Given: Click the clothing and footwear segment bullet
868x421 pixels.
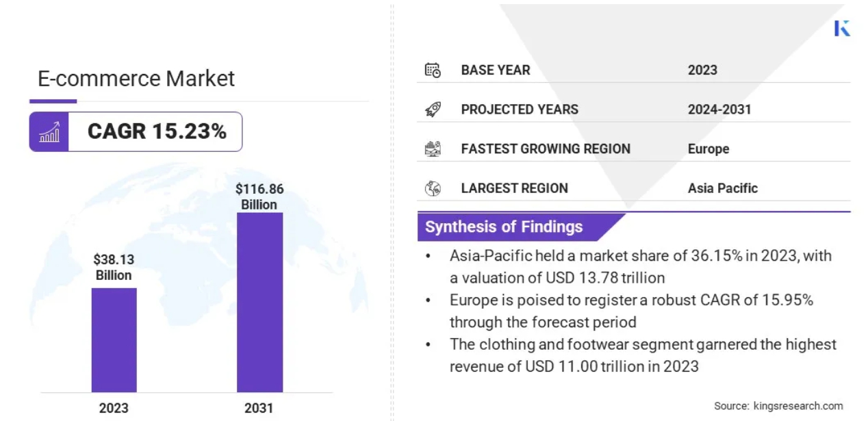Looking at the screenshot, I should click(642, 355).
